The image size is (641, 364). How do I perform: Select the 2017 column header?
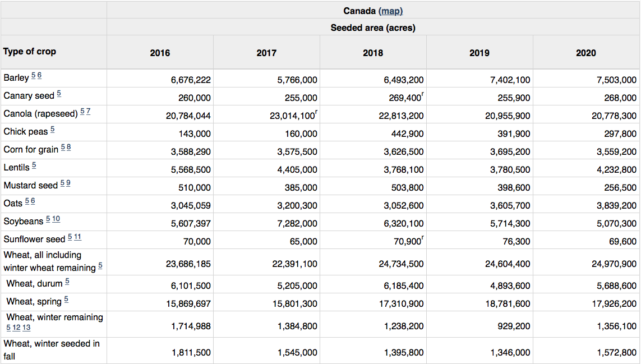click(266, 53)
